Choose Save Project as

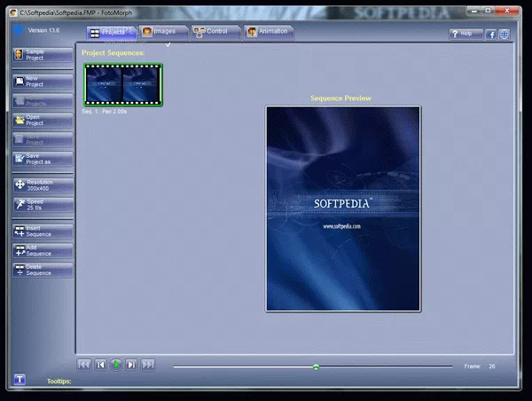[x=42, y=159]
